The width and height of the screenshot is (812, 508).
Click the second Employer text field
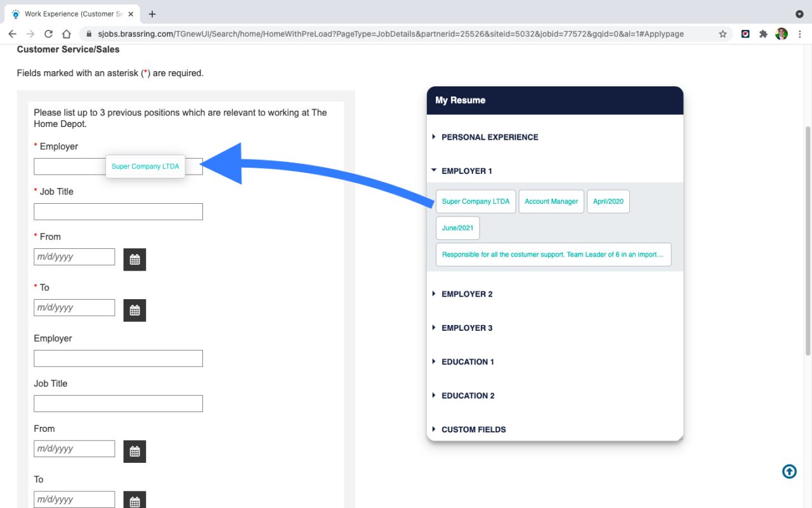(118, 358)
